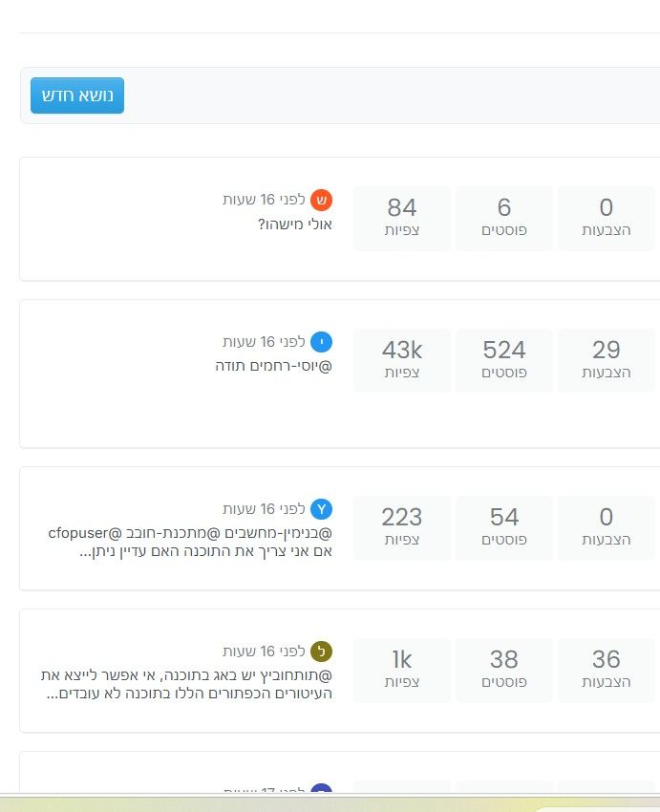Click the 43k צפיות views box
Screen dimensions: 660x812
pos(402,360)
